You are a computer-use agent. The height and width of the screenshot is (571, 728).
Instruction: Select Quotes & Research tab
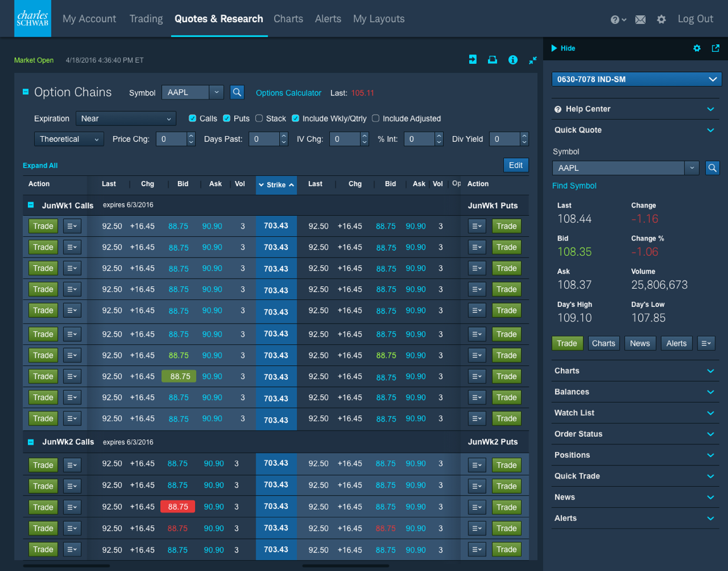[218, 19]
